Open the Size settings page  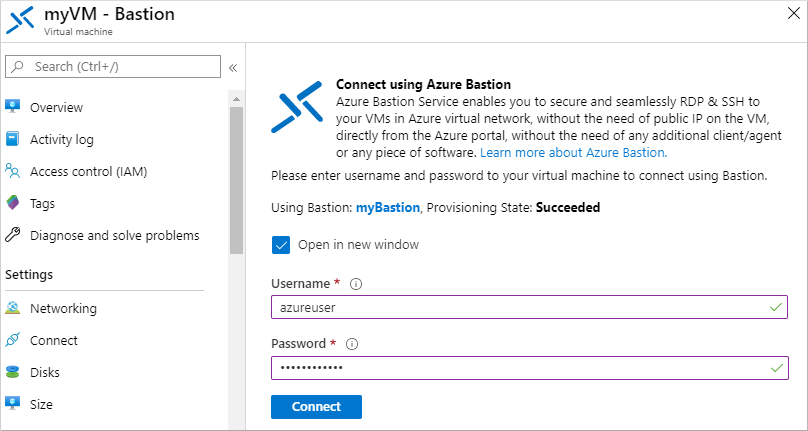41,404
